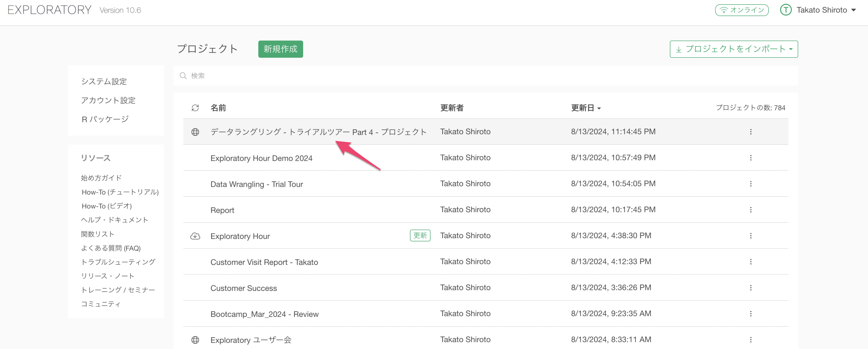Viewport: 868px width, 349px height.
Task: Click the globe icon beside Exploratory ユーザー会
Action: click(195, 340)
